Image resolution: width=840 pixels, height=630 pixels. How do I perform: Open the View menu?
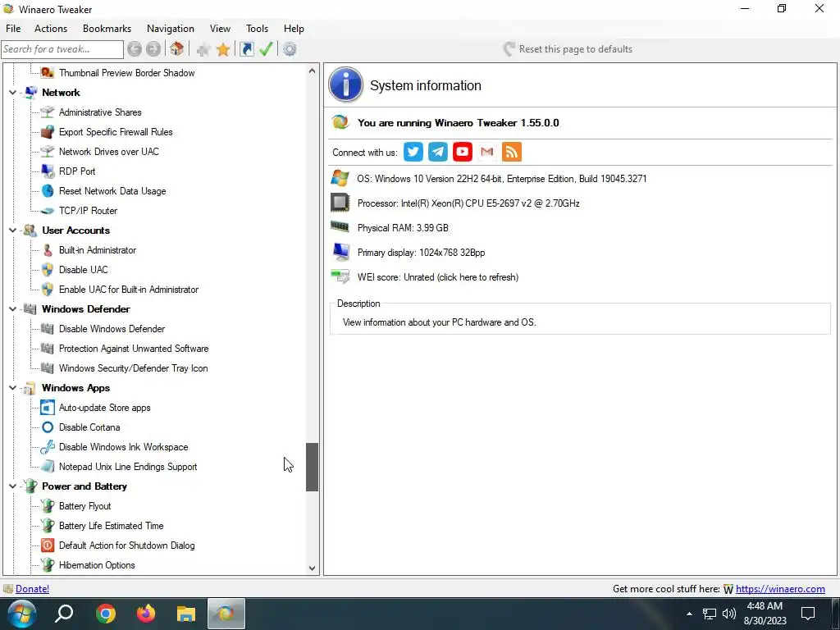220,29
